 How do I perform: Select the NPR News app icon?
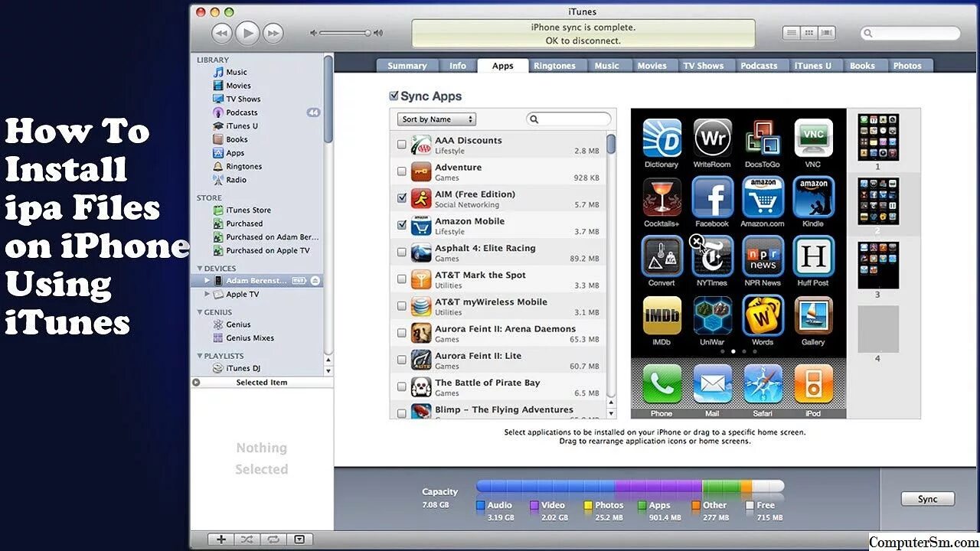(763, 256)
